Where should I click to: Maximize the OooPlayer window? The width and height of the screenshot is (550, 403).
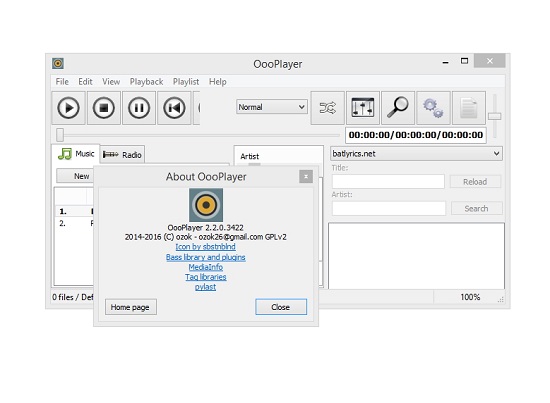(464, 61)
